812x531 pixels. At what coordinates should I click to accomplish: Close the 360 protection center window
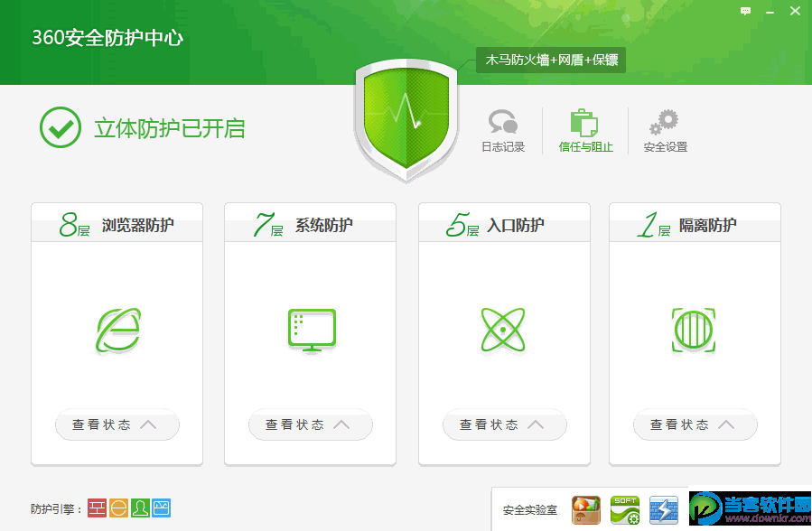[795, 11]
